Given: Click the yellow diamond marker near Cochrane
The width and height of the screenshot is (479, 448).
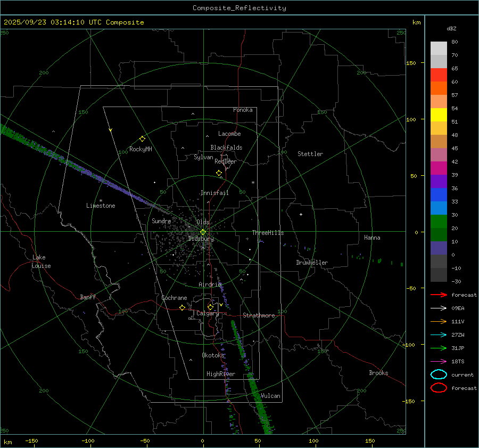Looking at the screenshot, I should coord(182,308).
